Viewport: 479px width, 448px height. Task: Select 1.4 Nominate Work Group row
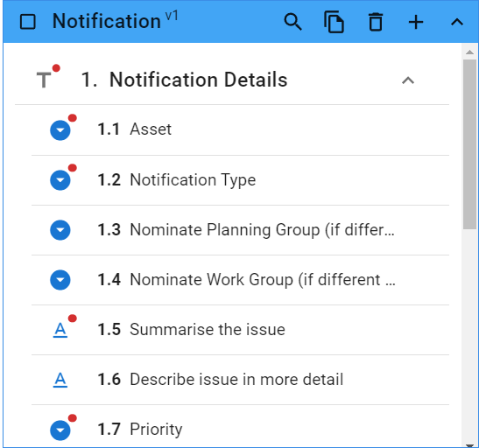click(x=240, y=280)
